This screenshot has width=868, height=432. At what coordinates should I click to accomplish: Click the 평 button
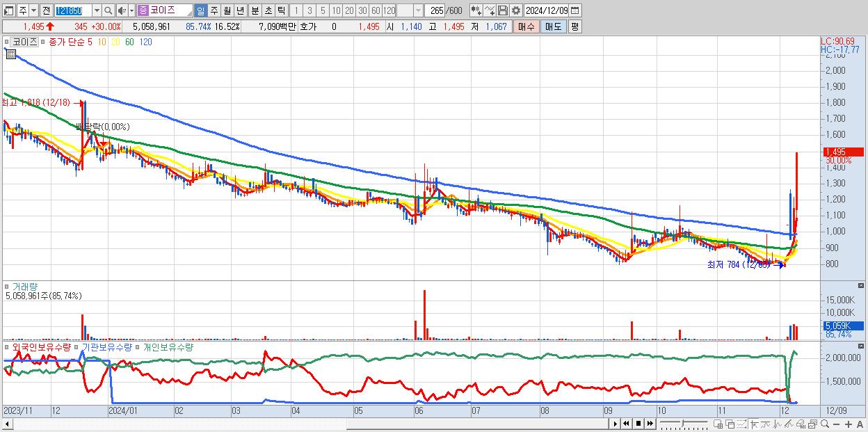click(574, 26)
